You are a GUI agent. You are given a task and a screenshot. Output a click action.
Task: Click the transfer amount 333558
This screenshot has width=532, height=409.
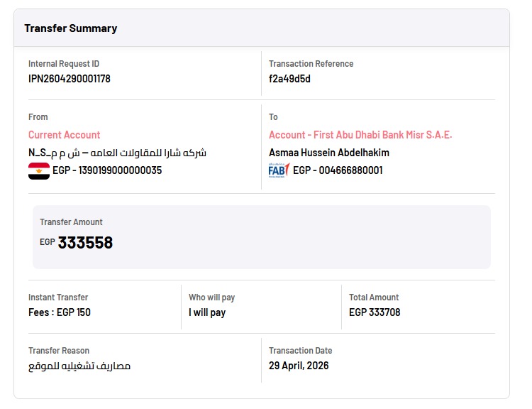click(x=86, y=243)
